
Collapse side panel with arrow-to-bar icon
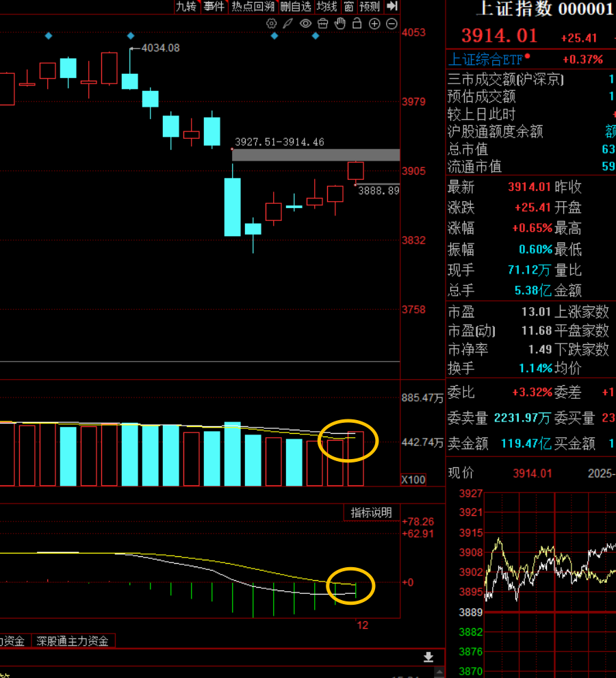(392, 6)
